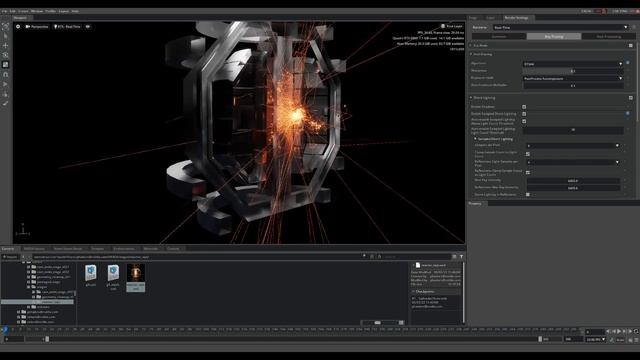This screenshot has width=640, height=360.
Task: Click the timeline Play button
Action: pyautogui.click(x=619, y=331)
